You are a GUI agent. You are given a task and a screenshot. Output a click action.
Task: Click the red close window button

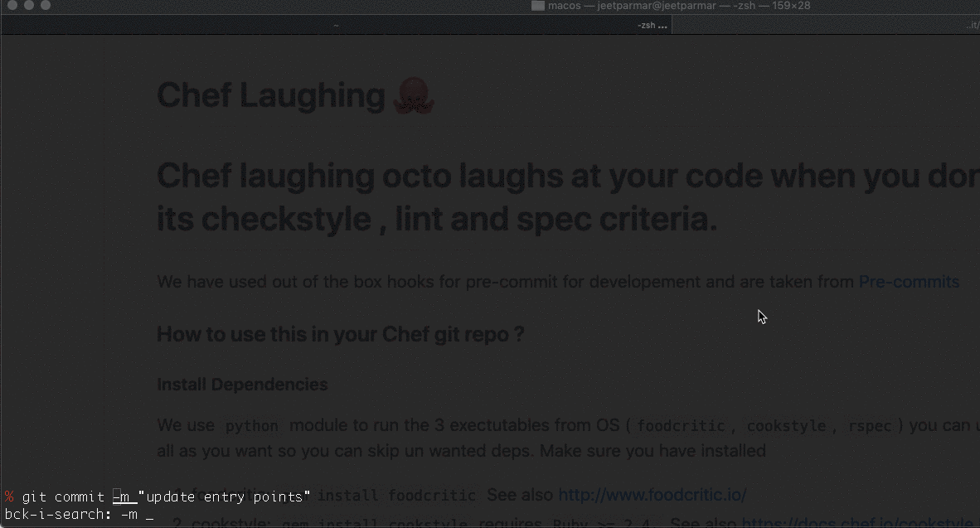click(x=12, y=5)
